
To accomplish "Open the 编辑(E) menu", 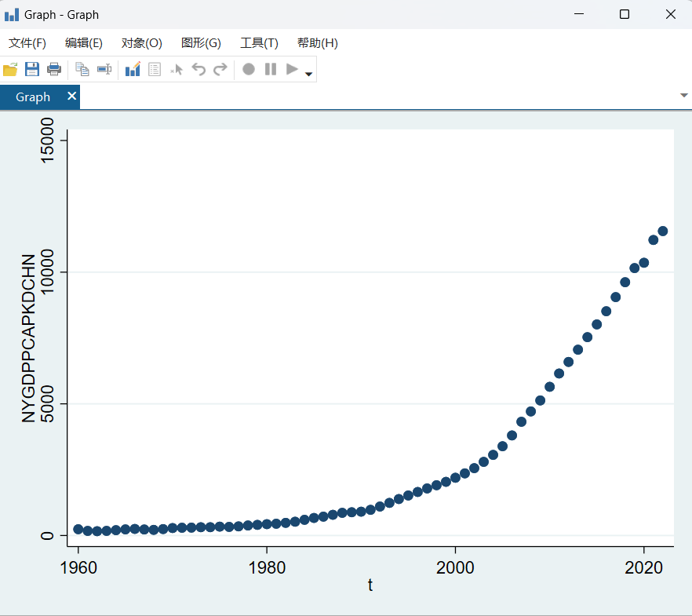I will click(84, 43).
